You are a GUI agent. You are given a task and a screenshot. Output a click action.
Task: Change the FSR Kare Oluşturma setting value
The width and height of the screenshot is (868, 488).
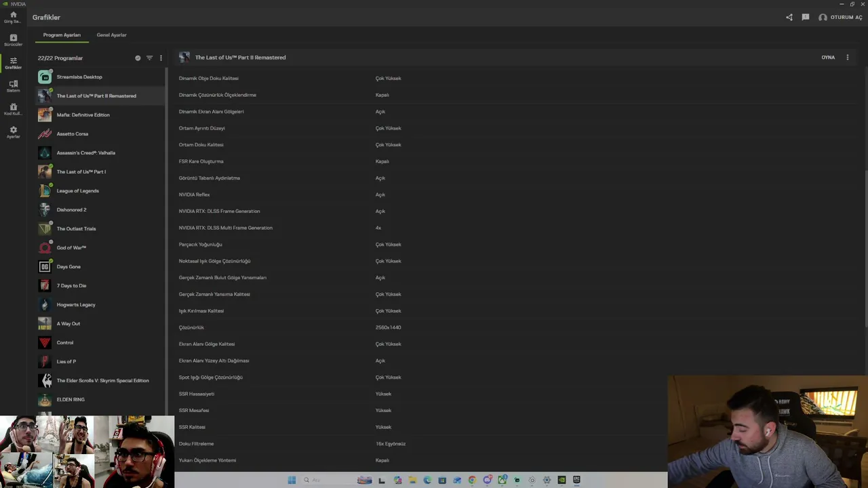(382, 161)
